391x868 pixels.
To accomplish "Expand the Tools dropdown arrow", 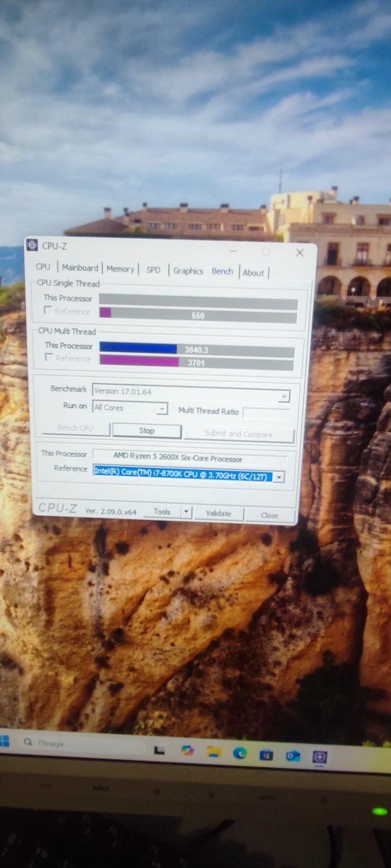I will click(186, 512).
